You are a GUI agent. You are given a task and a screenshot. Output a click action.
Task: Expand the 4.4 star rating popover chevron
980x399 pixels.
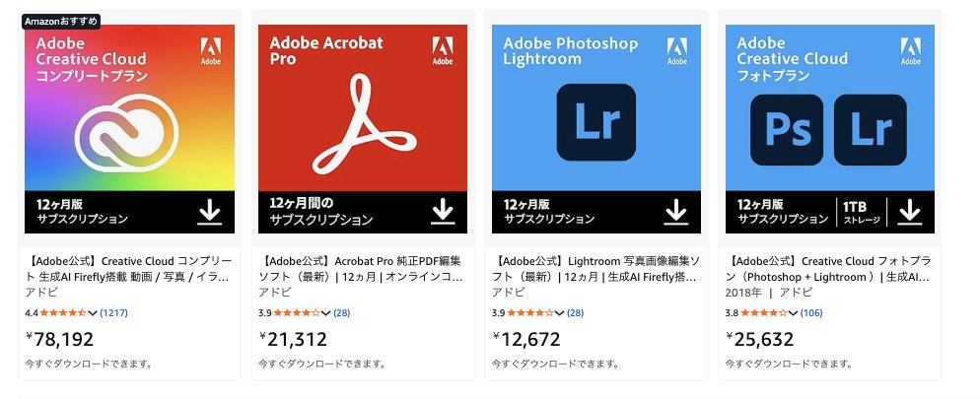tap(93, 313)
